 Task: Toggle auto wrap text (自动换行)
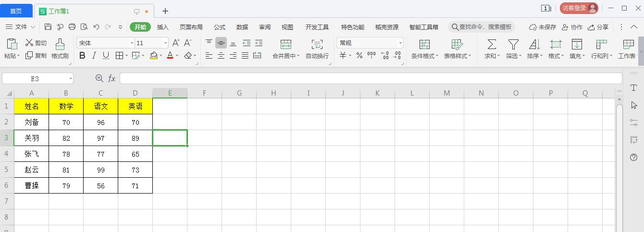[317, 49]
